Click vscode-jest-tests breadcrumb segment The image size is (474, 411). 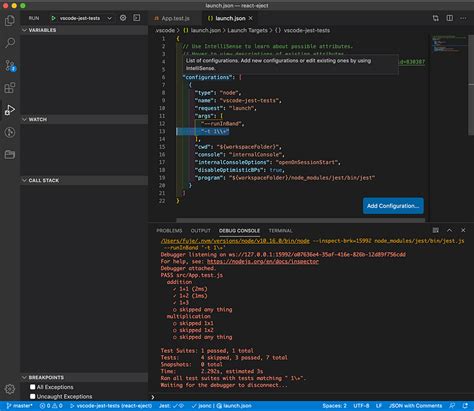(302, 30)
